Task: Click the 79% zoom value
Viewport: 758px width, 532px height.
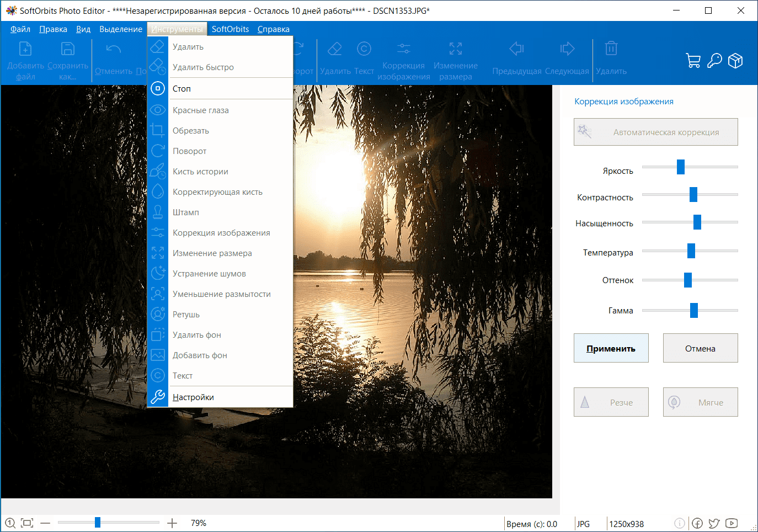Action: point(199,523)
